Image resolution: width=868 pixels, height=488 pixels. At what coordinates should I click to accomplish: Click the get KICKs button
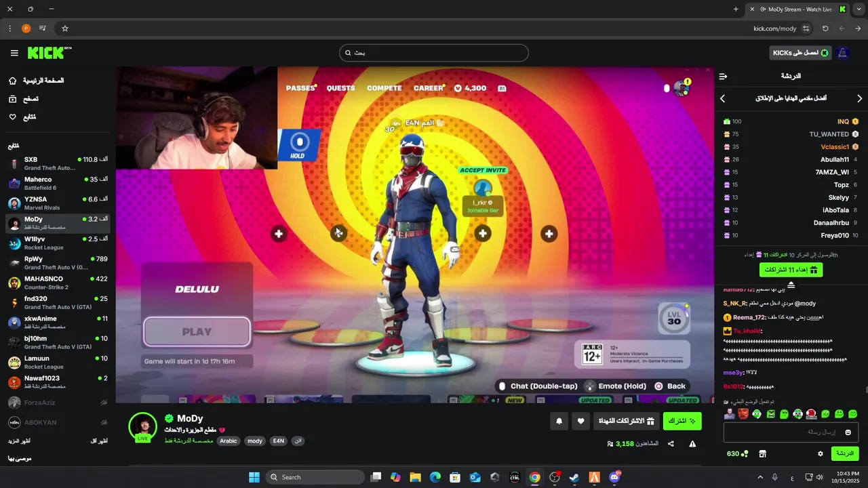pos(801,53)
